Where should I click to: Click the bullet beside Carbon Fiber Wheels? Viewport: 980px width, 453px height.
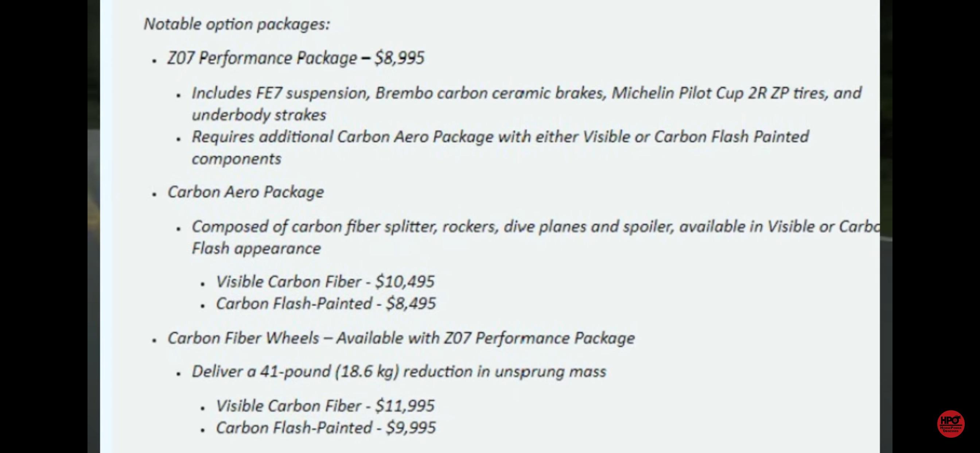(x=154, y=341)
